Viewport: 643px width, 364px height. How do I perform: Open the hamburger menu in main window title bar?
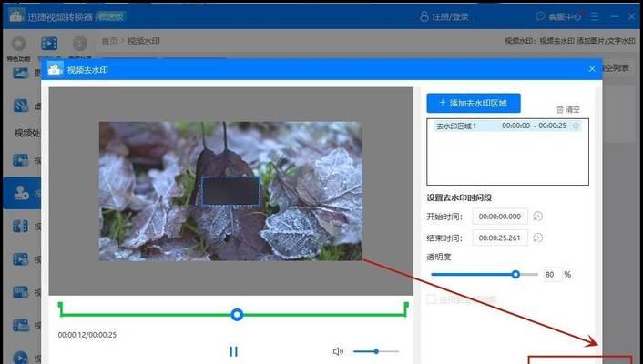595,16
